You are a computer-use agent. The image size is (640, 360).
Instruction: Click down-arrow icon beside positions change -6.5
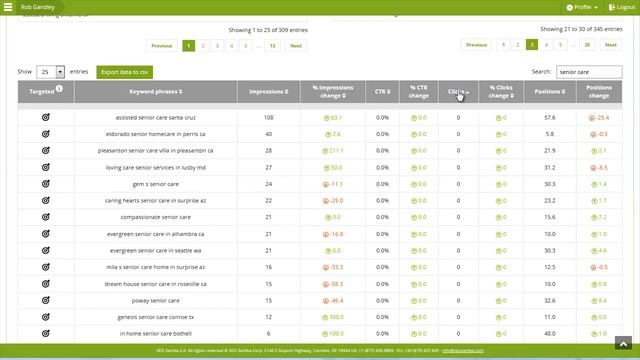tap(593, 168)
